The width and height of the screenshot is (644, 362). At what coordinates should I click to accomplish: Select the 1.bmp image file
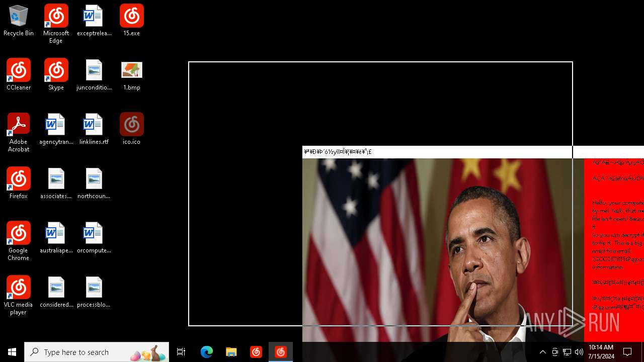point(131,75)
